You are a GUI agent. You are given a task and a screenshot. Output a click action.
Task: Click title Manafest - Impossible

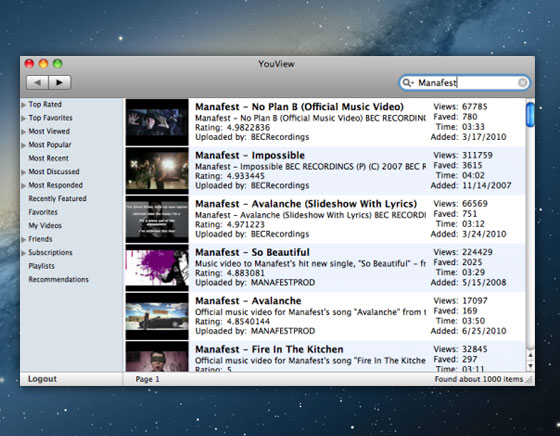click(x=250, y=155)
